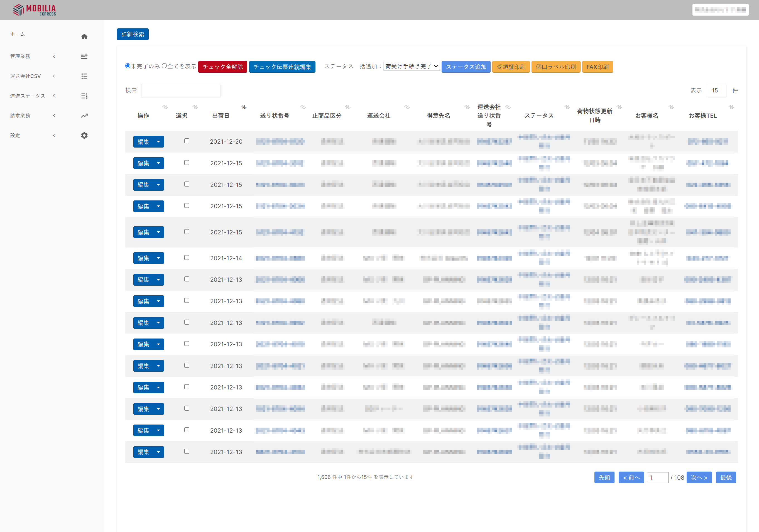Click the 管理業務 list-add icon
Image resolution: width=759 pixels, height=532 pixels.
coord(84,57)
